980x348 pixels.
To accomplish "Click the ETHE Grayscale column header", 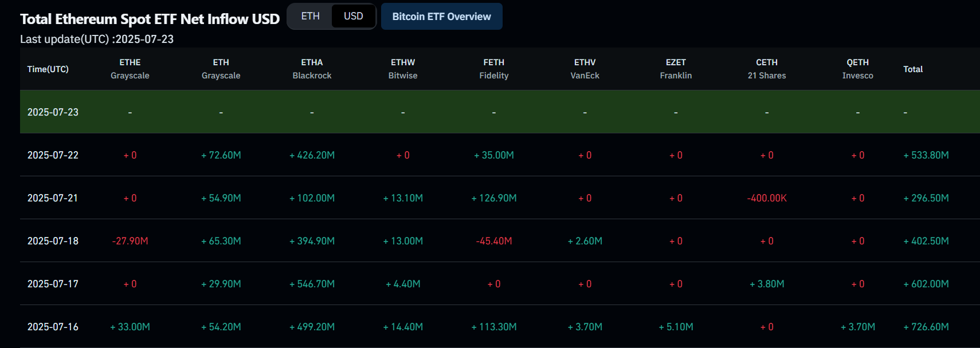I will 130,69.
